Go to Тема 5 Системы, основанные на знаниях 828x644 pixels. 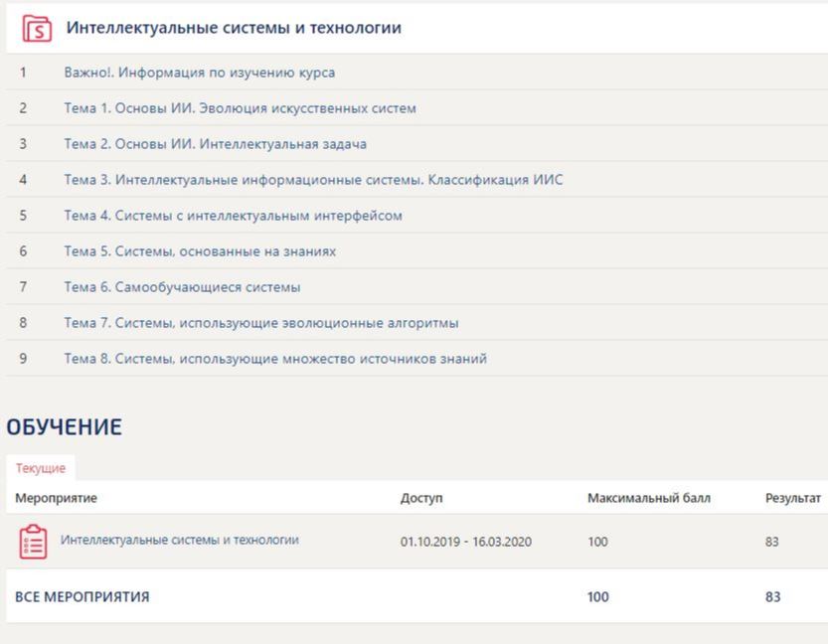click(200, 251)
